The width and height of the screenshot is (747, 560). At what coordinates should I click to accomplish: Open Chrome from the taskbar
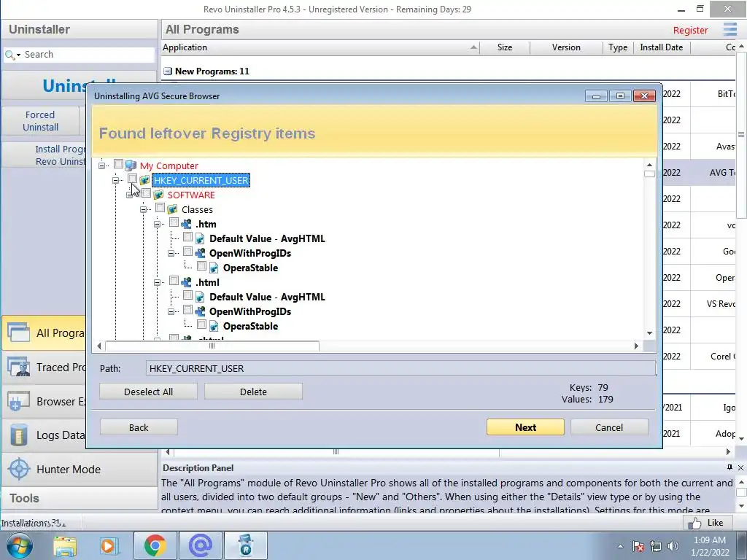[155, 545]
